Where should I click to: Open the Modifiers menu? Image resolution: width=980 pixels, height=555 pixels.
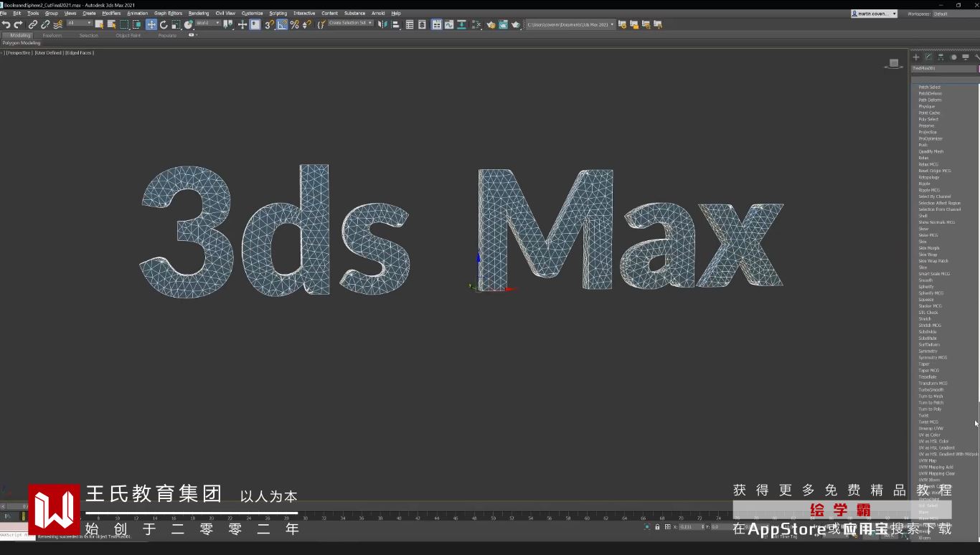111,13
